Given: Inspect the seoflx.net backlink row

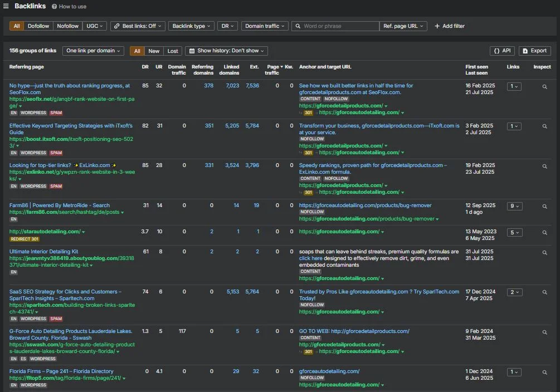Looking at the screenshot, I should [x=544, y=87].
